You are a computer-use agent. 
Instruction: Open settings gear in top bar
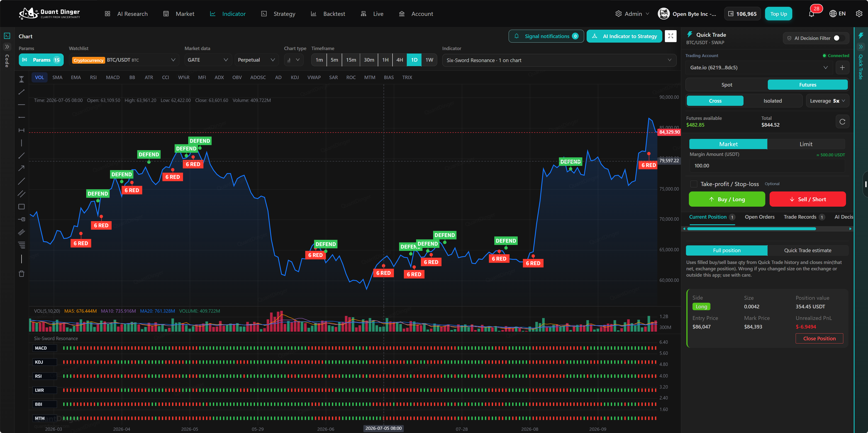click(x=859, y=14)
